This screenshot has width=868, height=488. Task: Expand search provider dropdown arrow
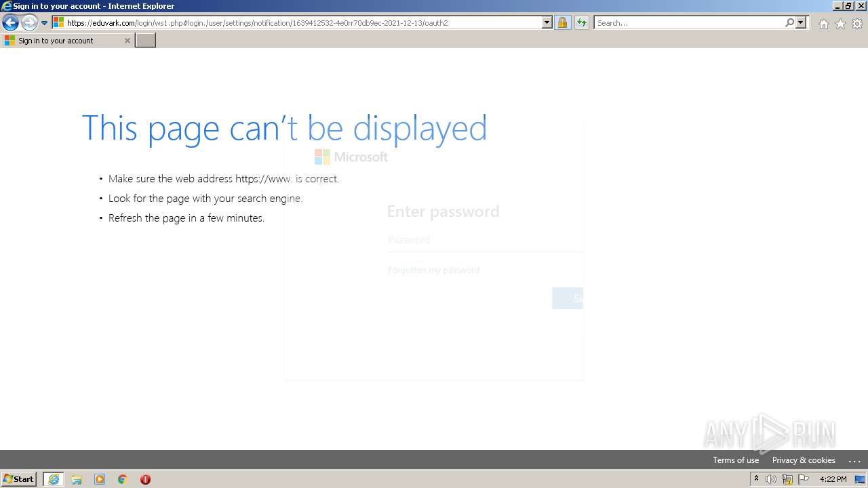(801, 22)
